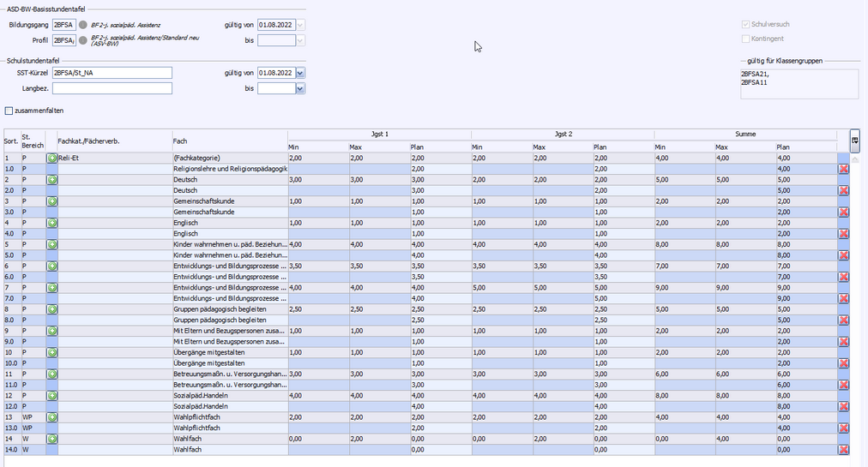This screenshot has width=868, height=467.
Task: Click the Fach column header
Action: (x=228, y=141)
